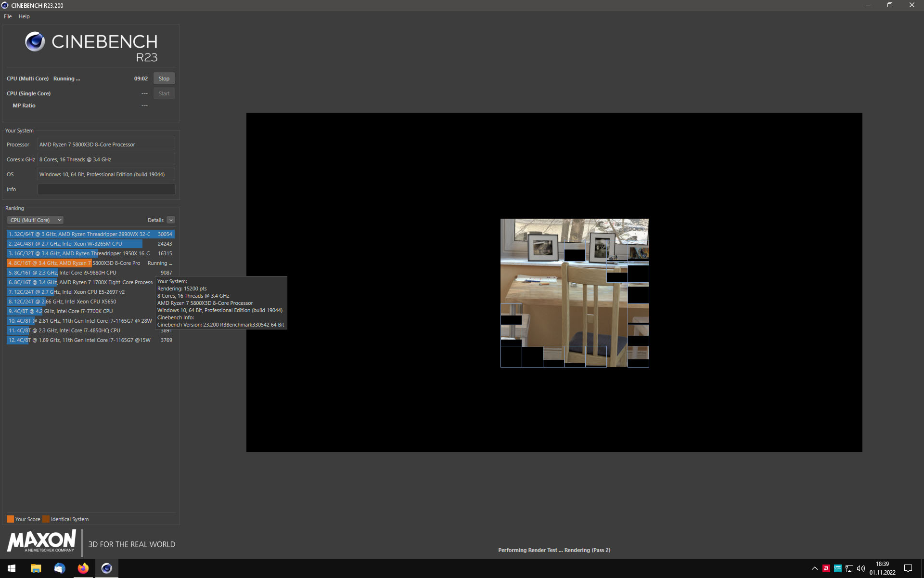This screenshot has height=578, width=924.
Task: Open the CPU (Multi Core) ranking dropdown
Action: coord(36,220)
